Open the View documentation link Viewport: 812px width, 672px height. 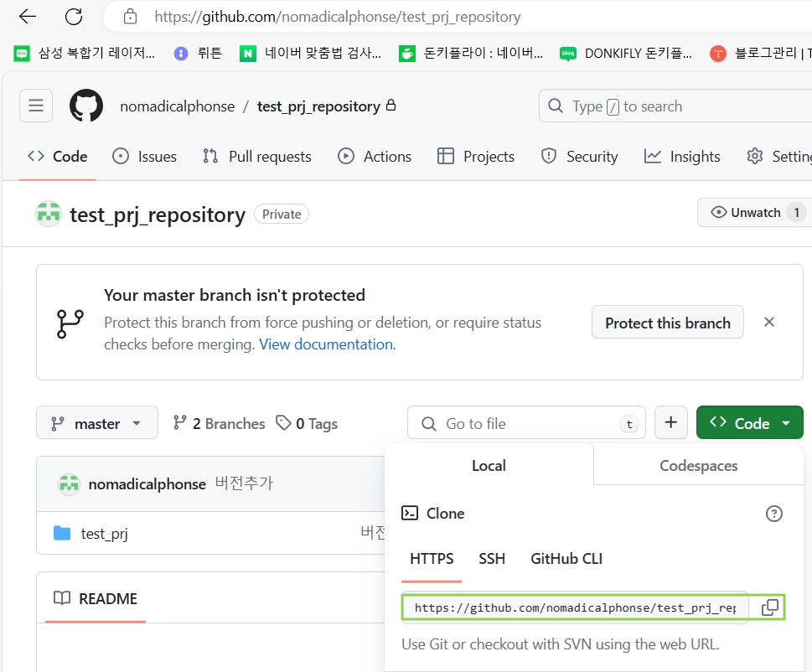[x=328, y=344]
